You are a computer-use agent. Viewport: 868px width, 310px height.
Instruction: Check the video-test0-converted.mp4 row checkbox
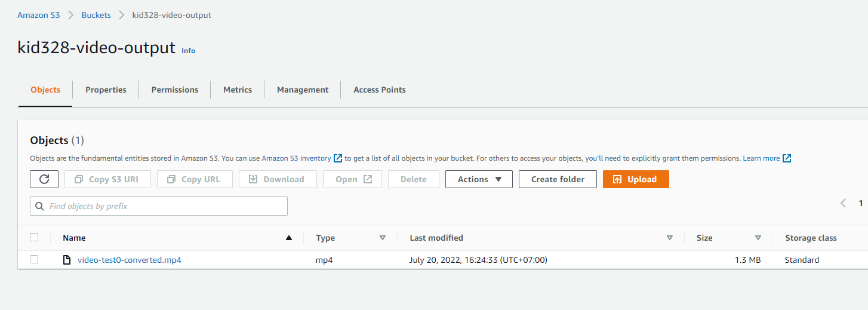34,259
